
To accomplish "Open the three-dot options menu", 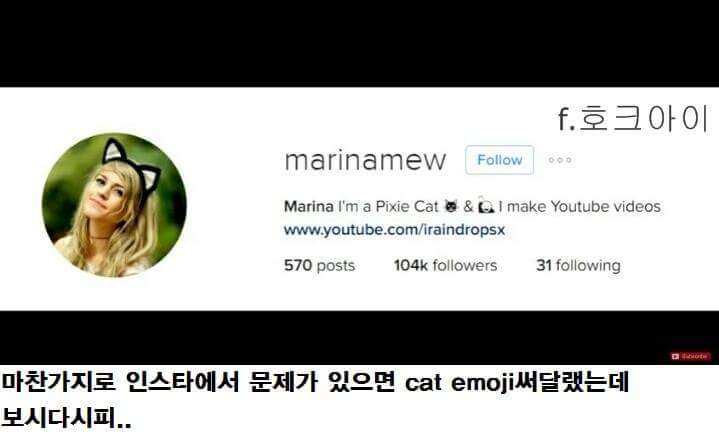I will (560, 160).
